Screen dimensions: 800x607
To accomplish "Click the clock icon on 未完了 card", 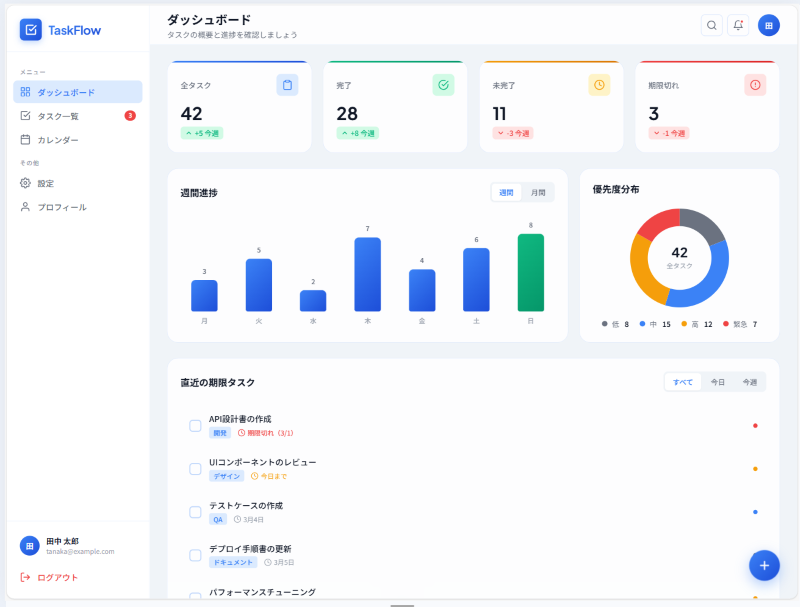I will point(599,85).
